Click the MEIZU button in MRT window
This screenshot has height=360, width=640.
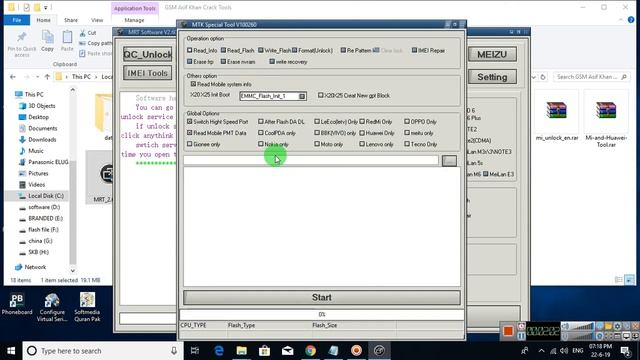coord(492,54)
